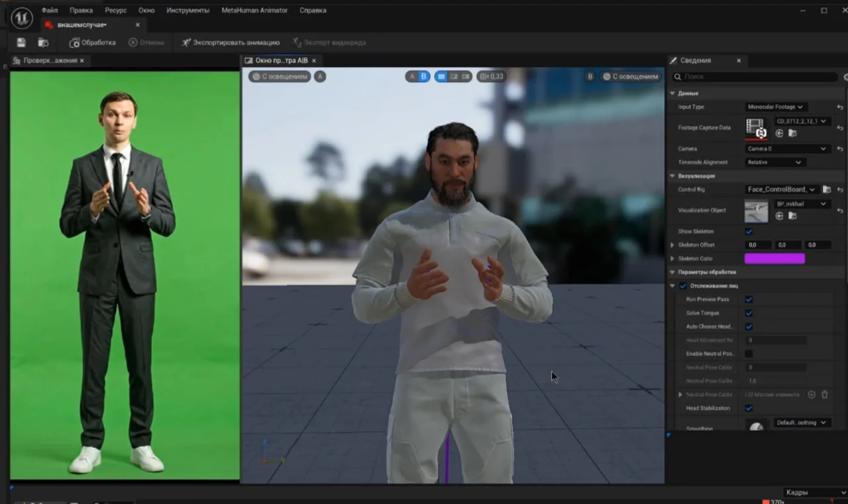Open CD_0712 footage capture data dropdown
Screen dimensions: 848x504
coord(802,122)
